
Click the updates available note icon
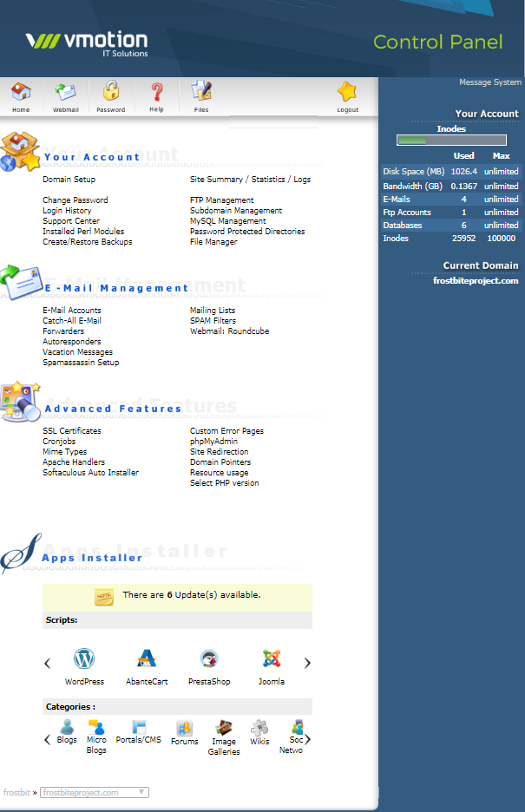point(104,597)
